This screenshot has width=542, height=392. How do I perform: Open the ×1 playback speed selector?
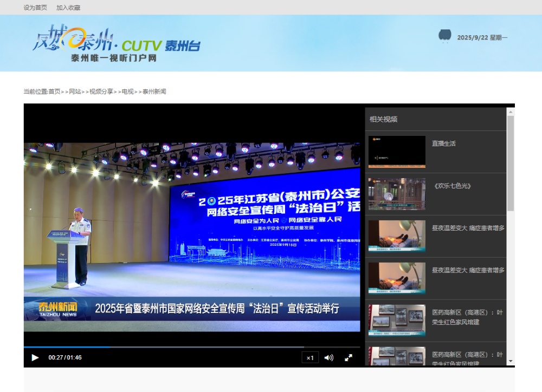point(310,357)
